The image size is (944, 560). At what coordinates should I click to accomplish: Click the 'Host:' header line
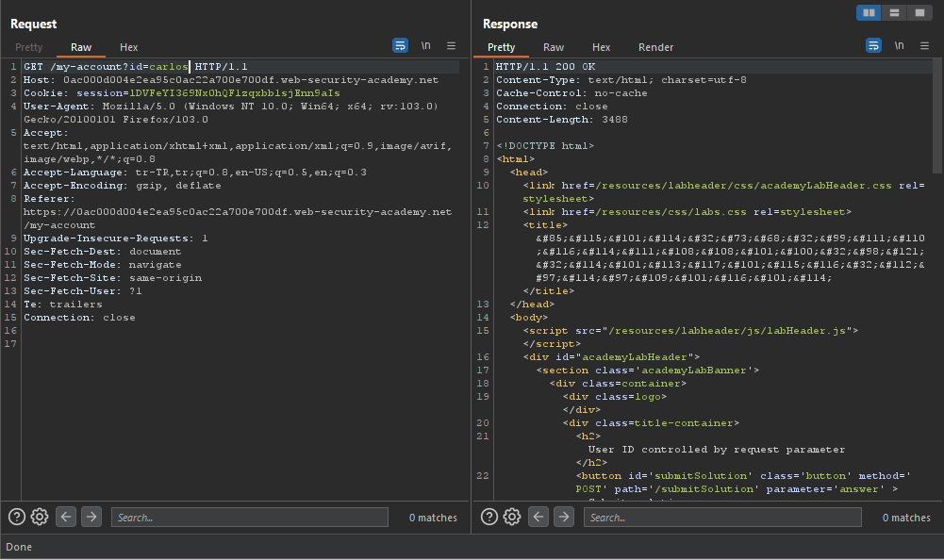pos(231,80)
